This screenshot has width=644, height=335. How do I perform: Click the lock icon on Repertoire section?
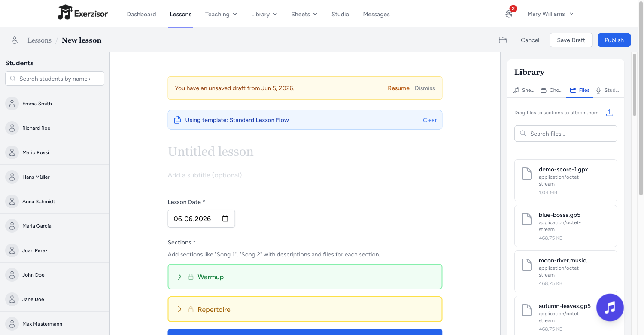(x=191, y=309)
